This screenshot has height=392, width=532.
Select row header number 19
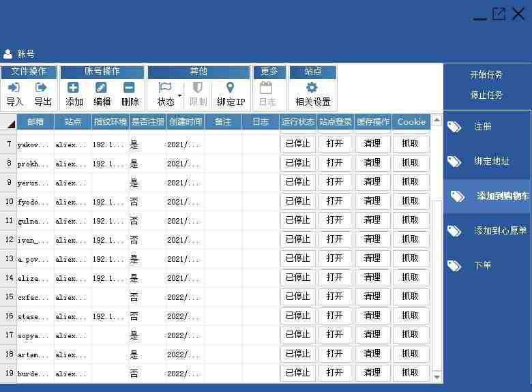[x=8, y=373]
